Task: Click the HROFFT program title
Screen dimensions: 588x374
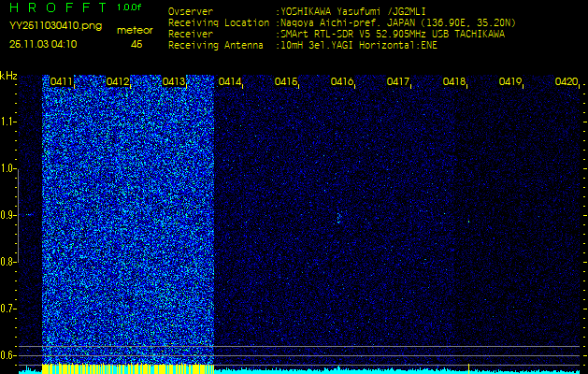Action: coord(59,7)
